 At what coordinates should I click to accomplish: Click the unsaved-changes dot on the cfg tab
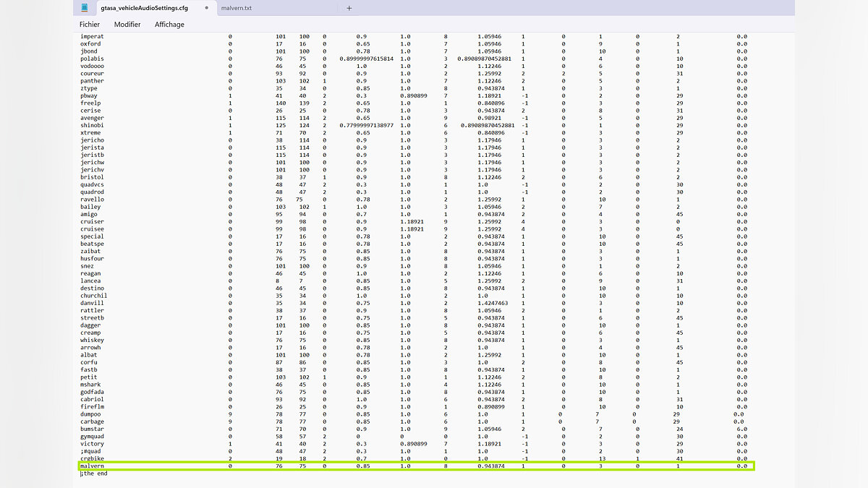[x=207, y=8]
